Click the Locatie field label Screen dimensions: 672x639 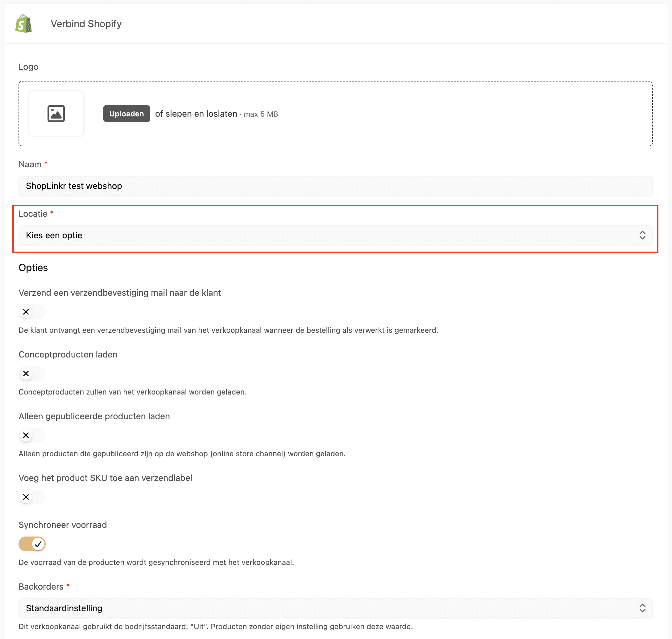(x=33, y=214)
